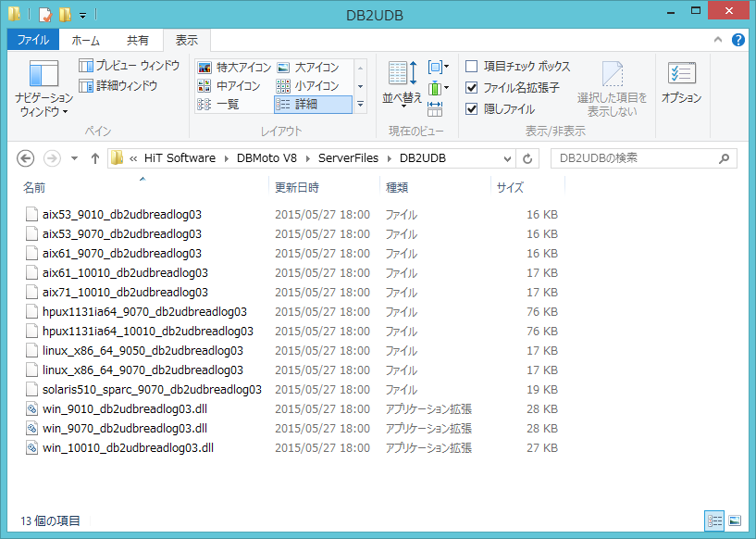The image size is (756, 539).
Task: Toggle 隠しファイル checkbox
Action: (472, 109)
